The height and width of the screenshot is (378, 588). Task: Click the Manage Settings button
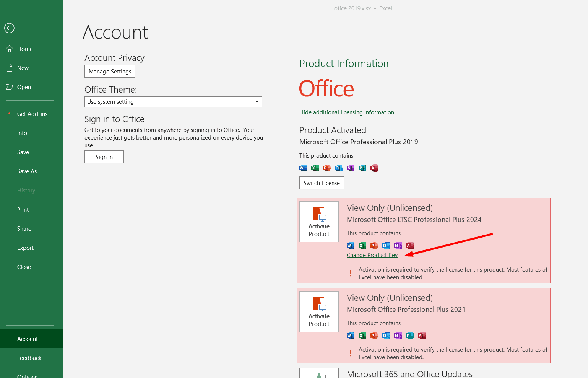(110, 72)
